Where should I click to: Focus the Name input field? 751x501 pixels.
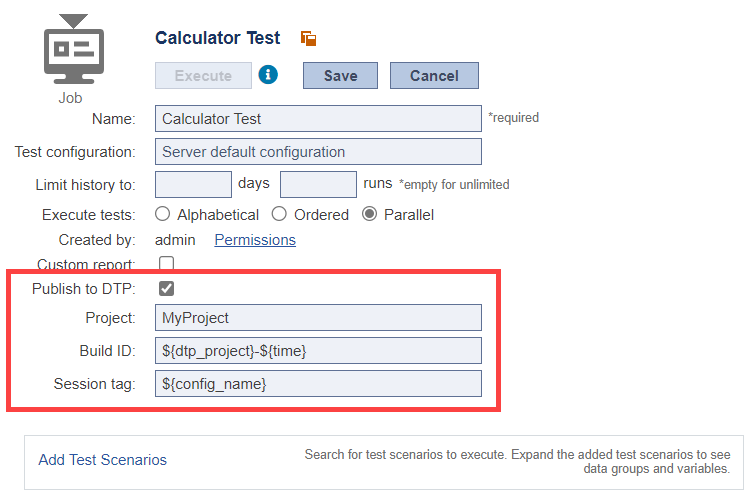[x=318, y=118]
